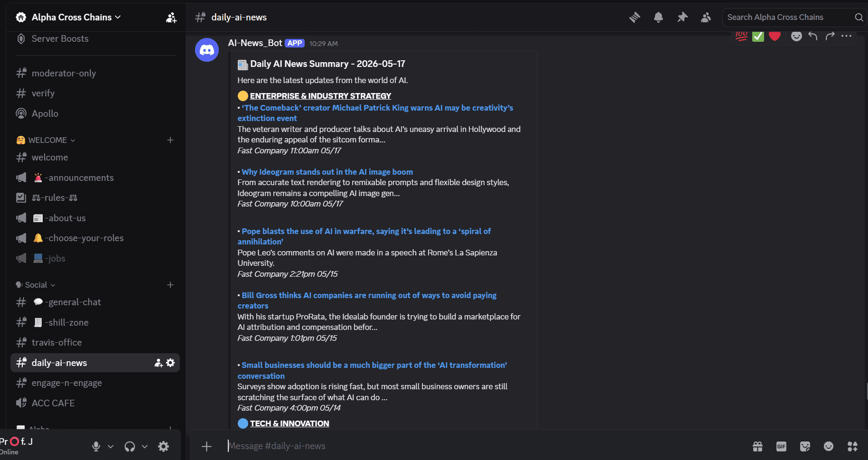React with green check mark emoji
Viewport: 868px width, 460px height.
[x=758, y=36]
